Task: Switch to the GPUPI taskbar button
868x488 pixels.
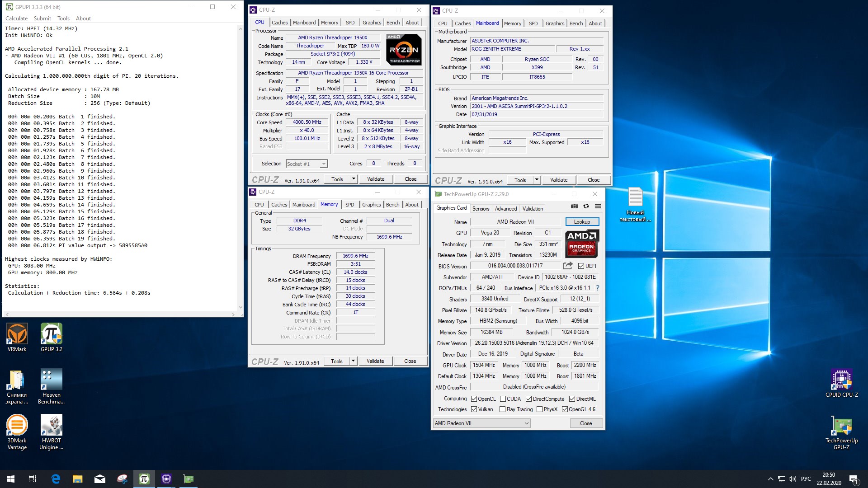Action: [144, 479]
